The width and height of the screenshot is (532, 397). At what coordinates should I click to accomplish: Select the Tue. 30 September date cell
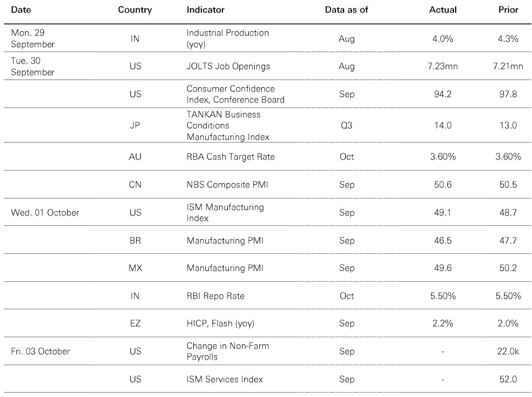tap(32, 66)
